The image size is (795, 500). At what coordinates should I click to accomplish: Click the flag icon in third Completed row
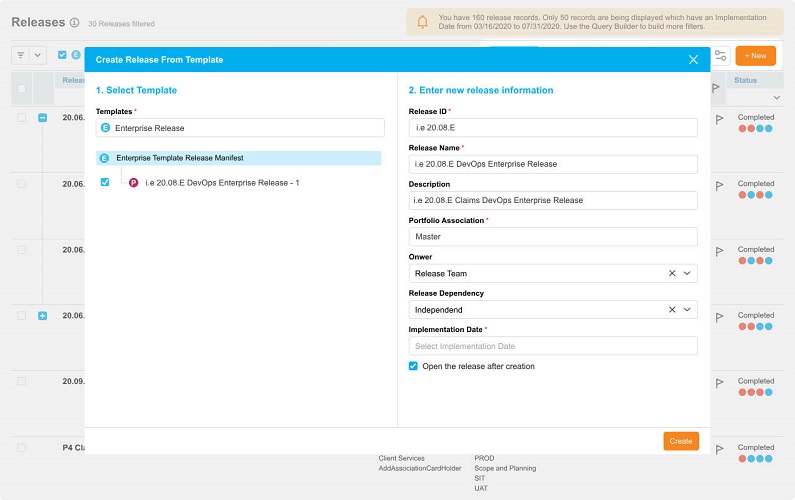point(719,252)
